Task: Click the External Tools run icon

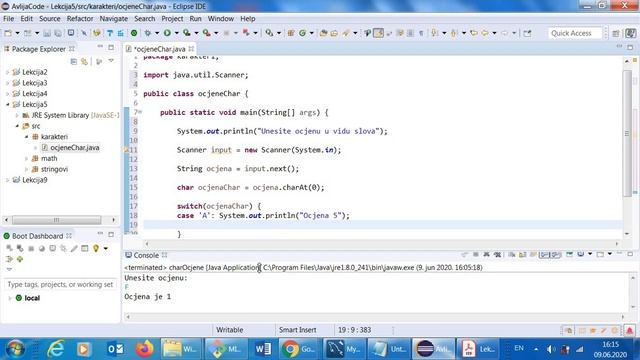Action: point(207,33)
